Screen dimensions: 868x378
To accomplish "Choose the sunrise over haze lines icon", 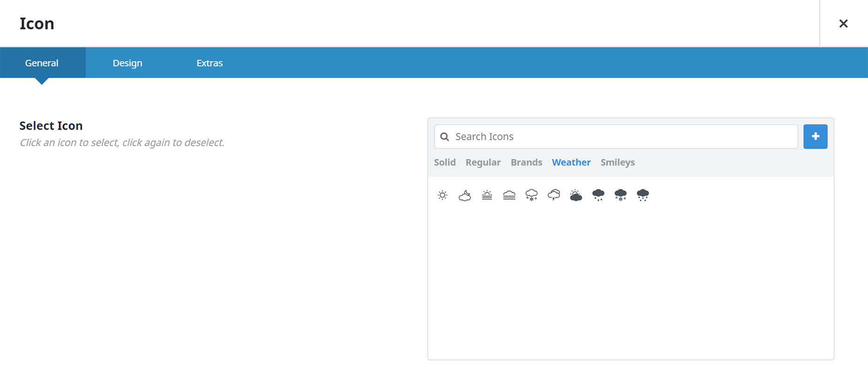I will (x=487, y=195).
